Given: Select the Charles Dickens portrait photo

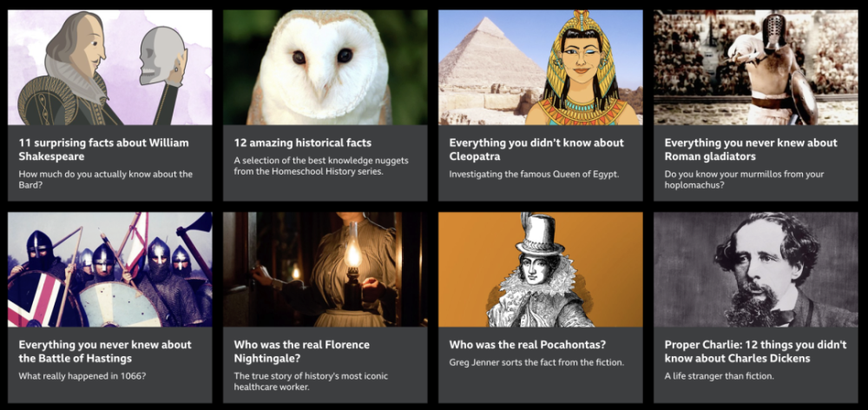Looking at the screenshot, I should pos(756,269).
